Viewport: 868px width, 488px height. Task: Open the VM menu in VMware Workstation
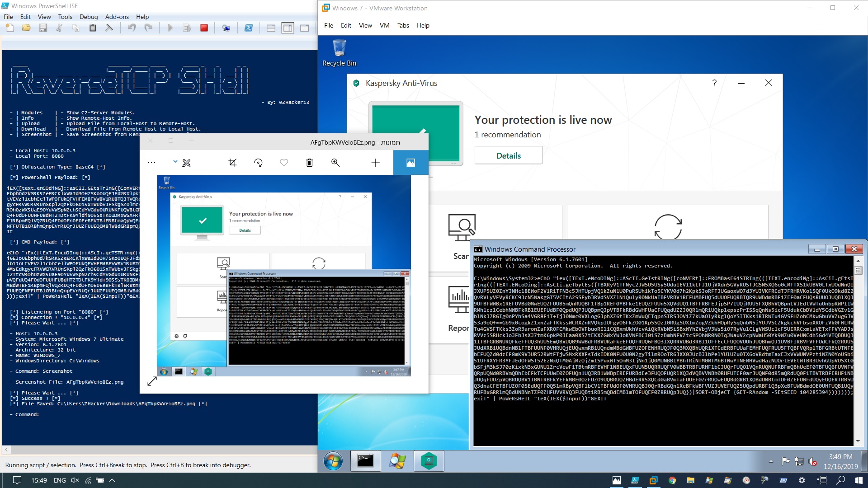384,25
